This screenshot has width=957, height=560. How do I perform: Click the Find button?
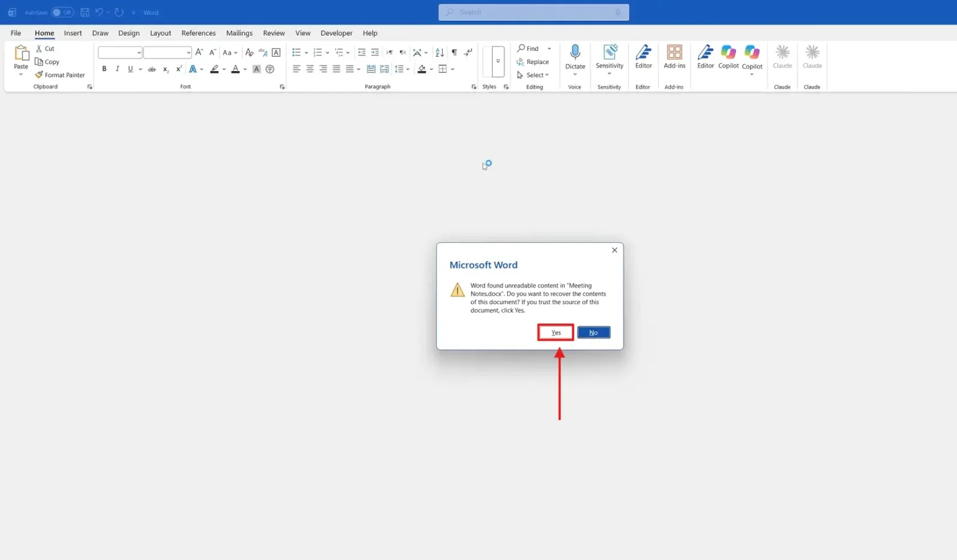528,48
